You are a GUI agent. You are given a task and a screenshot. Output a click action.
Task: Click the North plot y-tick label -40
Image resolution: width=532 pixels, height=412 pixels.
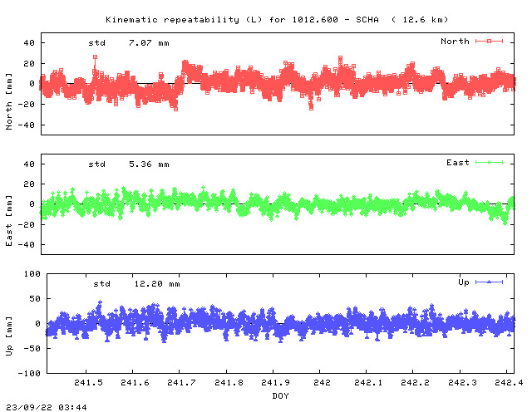pos(26,125)
